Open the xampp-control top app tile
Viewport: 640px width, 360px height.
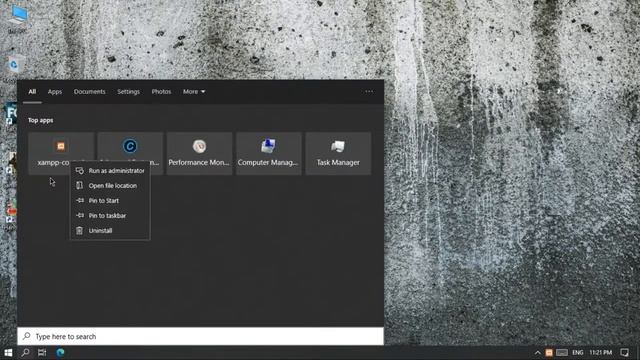(61, 153)
